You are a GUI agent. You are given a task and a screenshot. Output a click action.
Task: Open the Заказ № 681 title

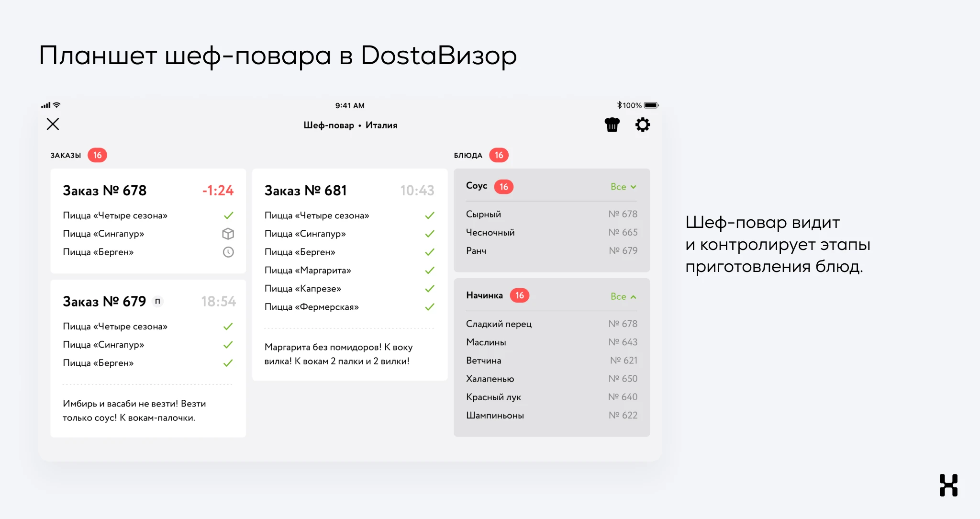click(305, 191)
